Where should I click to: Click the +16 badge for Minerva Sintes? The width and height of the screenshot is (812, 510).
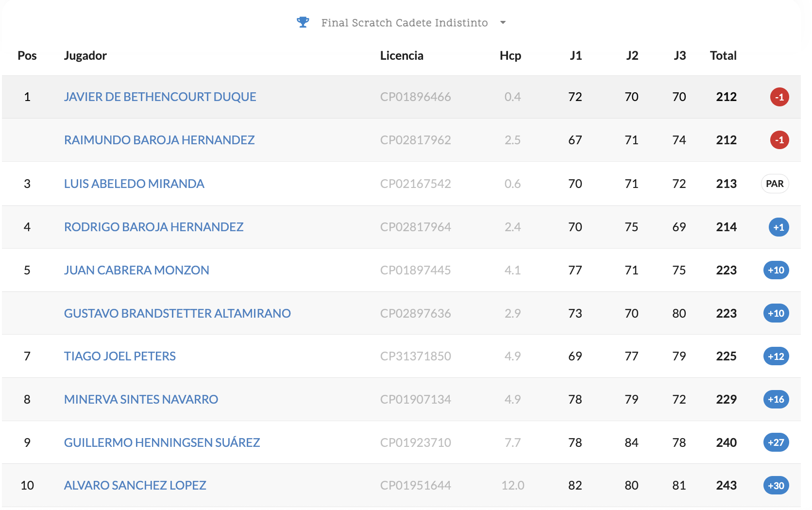[x=776, y=399]
